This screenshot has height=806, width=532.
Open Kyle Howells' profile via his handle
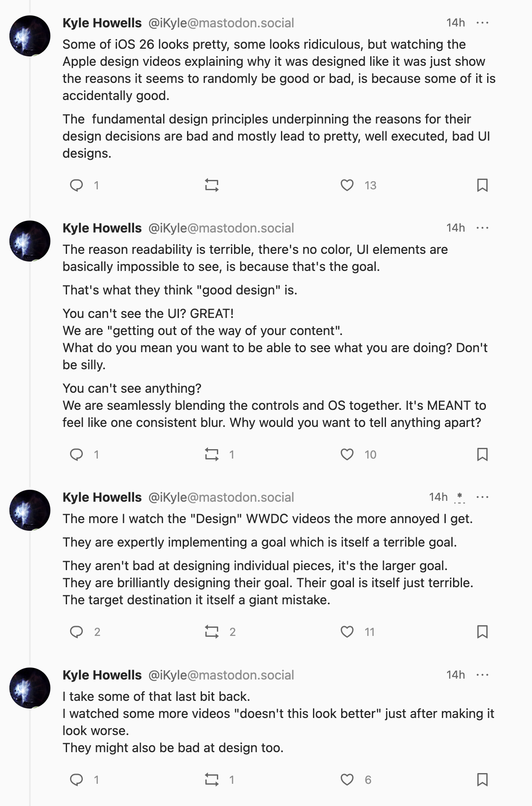pyautogui.click(x=220, y=23)
